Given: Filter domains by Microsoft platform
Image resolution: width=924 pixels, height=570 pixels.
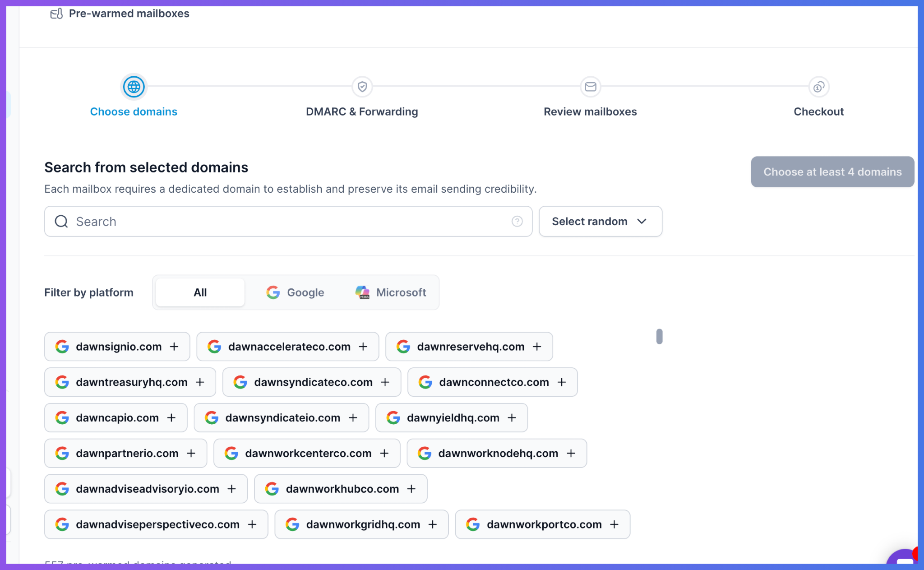Looking at the screenshot, I should pyautogui.click(x=390, y=292).
